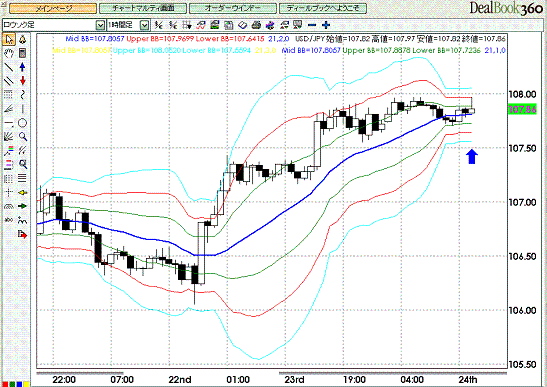Click the 107.86 current price label

tap(522, 110)
